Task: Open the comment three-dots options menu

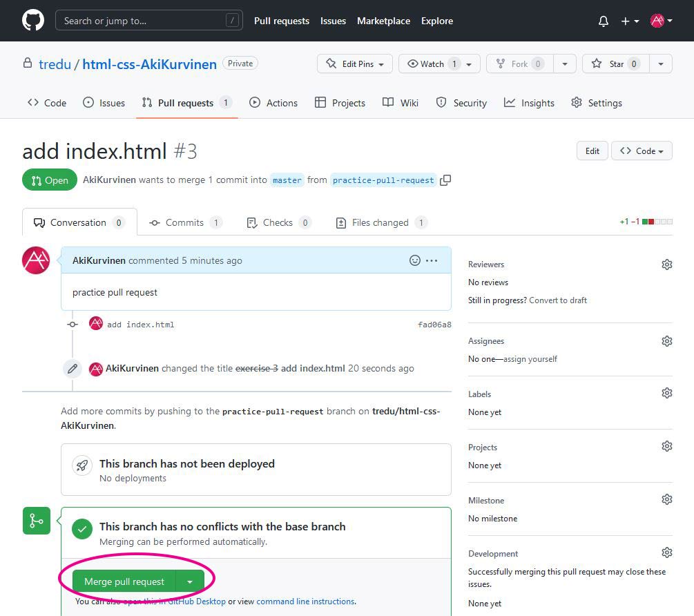Action: coord(432,260)
